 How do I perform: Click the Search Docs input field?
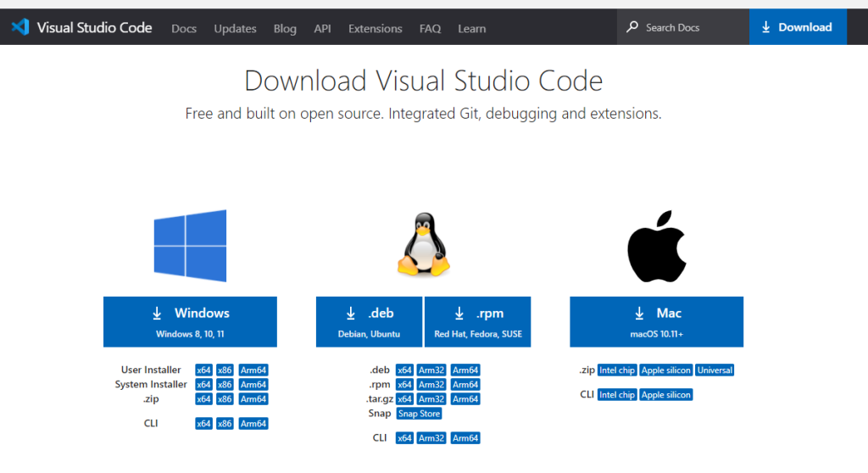(683, 26)
